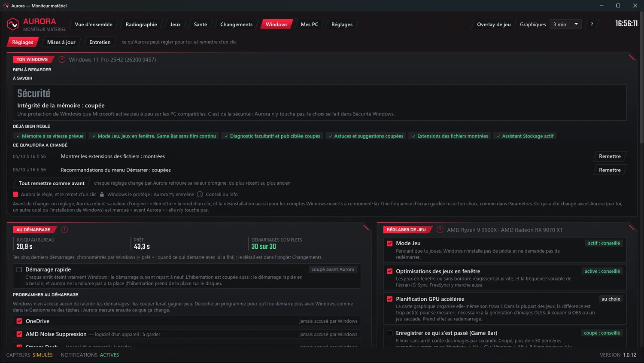The width and height of the screenshot is (644, 363).
Task: Open the help icon beside Ton Windows
Action: pos(62,60)
